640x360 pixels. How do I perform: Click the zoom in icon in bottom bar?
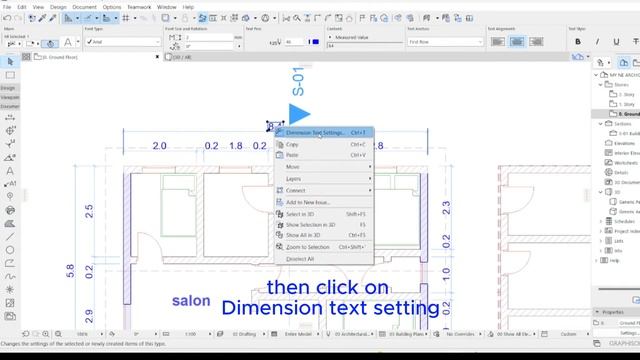click(x=46, y=334)
